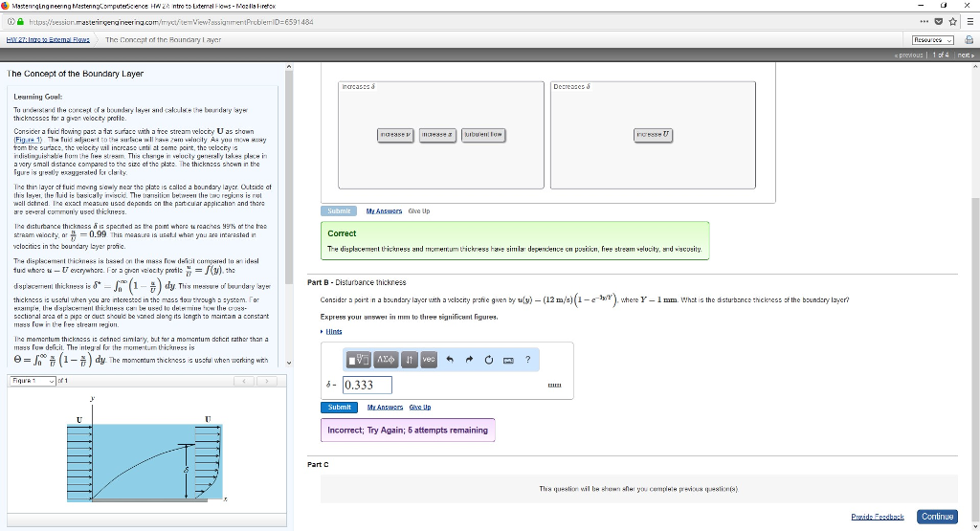This screenshot has height=531, width=980.
Task: Redo the answer edit
Action: [x=469, y=359]
